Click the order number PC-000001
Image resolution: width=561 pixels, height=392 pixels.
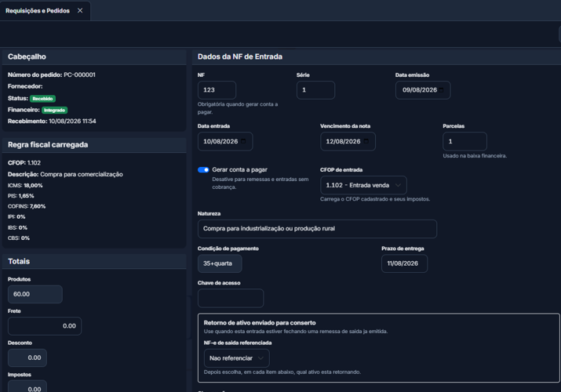click(79, 74)
